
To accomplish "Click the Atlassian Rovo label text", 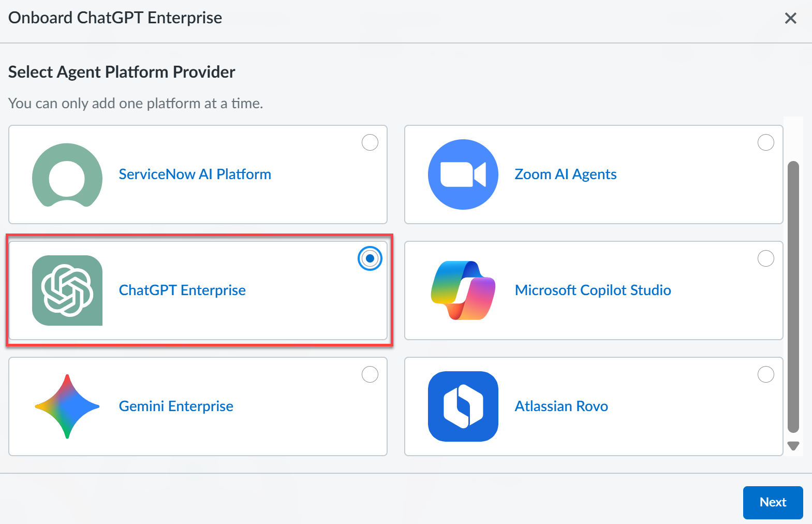I will tap(561, 406).
